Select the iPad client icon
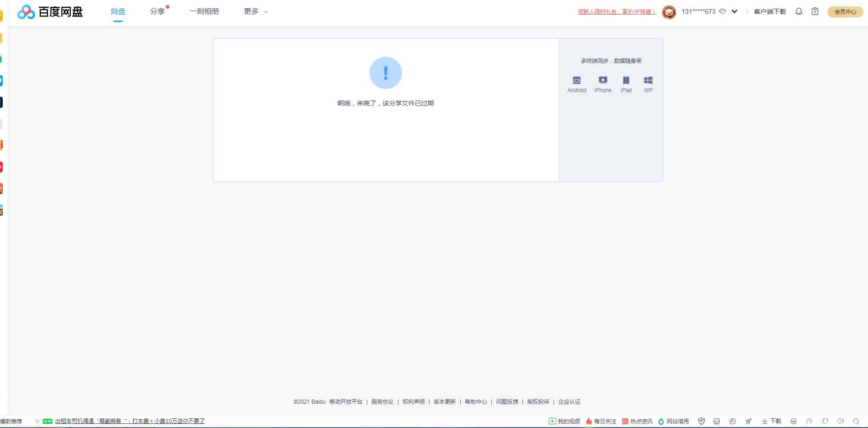This screenshot has width=868, height=428. (626, 80)
